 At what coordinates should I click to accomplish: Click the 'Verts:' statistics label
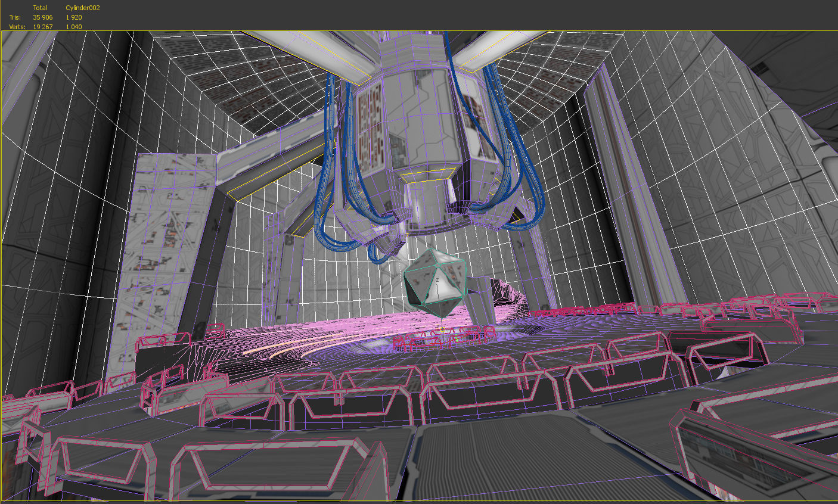(17, 27)
